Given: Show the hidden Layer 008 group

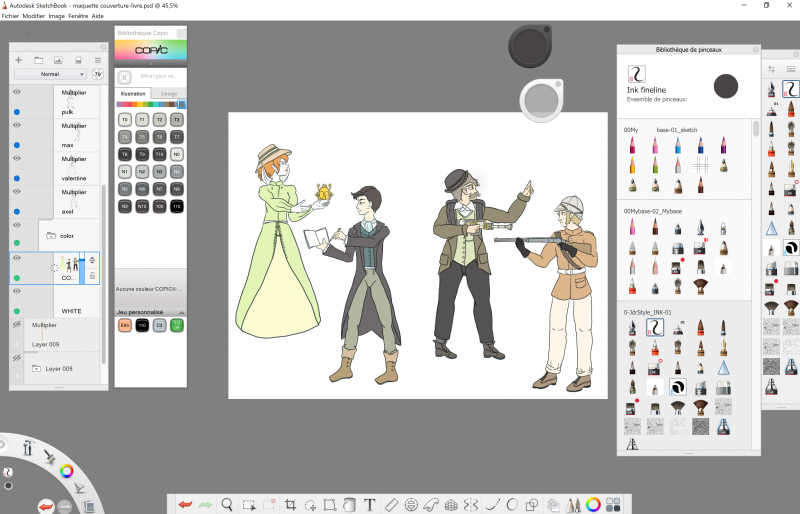Looking at the screenshot, I should coord(17,358).
